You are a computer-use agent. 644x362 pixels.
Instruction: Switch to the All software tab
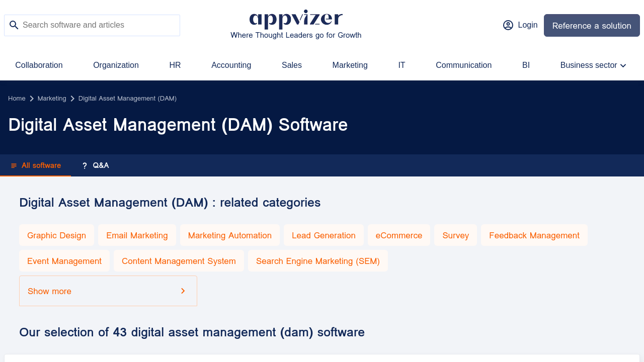[35, 165]
